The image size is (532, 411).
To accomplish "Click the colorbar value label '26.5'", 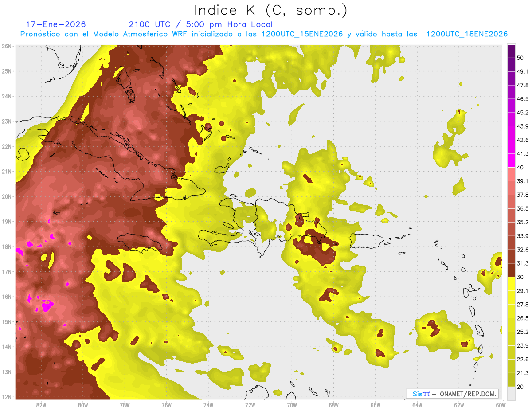I will coord(522,318).
